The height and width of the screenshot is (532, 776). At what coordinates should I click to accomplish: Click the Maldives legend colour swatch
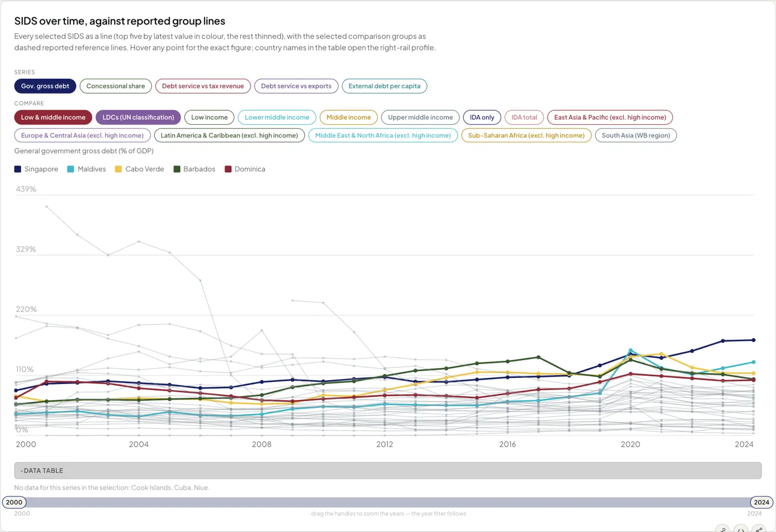71,169
